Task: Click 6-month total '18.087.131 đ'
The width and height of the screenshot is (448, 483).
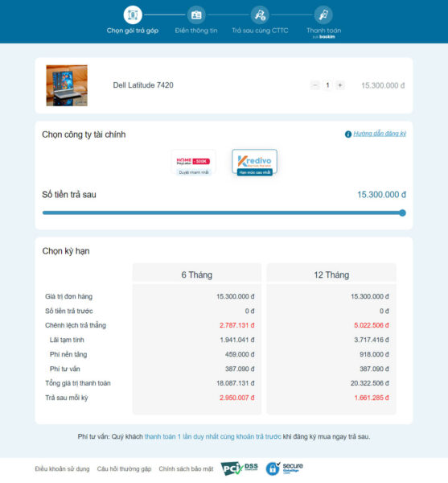Action: point(236,383)
